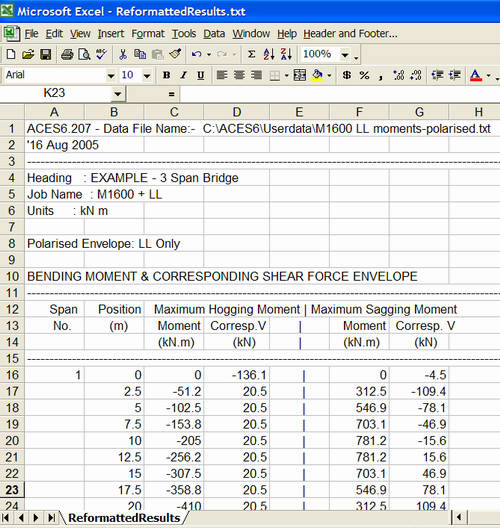Screen dimensions: 500x528
Task: Click the Undo arrow icon
Action: (197, 54)
